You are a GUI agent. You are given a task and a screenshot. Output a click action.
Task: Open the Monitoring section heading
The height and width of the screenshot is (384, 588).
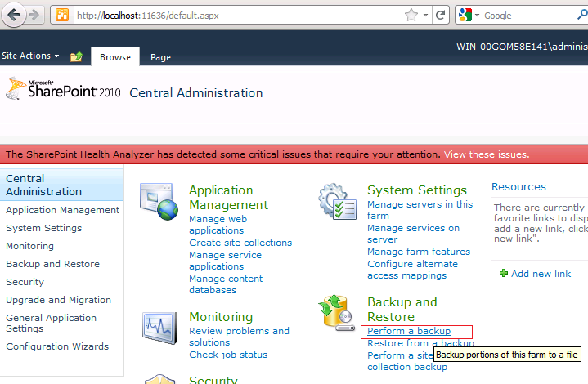click(x=221, y=316)
